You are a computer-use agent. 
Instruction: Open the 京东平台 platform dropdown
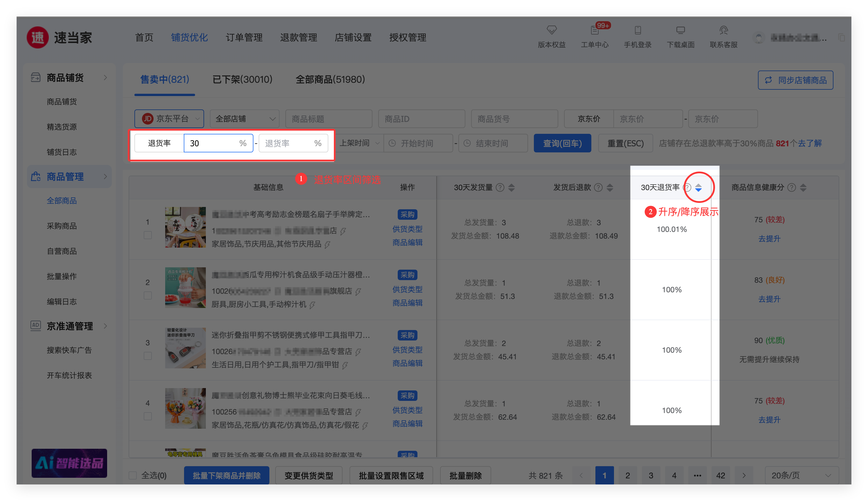pos(169,119)
